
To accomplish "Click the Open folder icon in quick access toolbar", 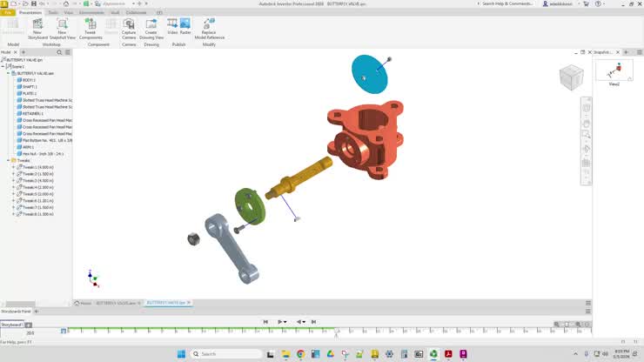I will 25,3.
